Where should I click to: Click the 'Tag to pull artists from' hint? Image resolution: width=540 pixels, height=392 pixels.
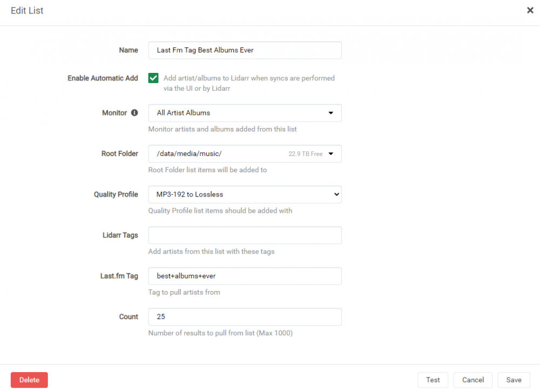[184, 293]
